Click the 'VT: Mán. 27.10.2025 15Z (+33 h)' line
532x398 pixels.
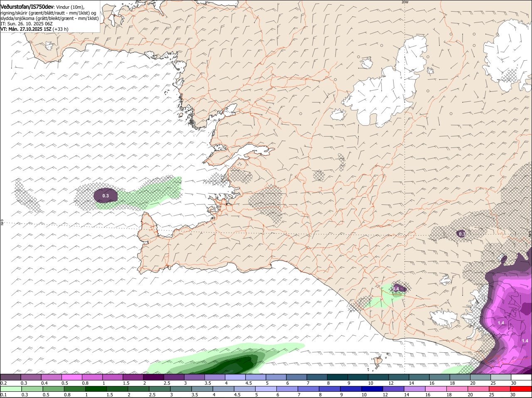click(34, 29)
